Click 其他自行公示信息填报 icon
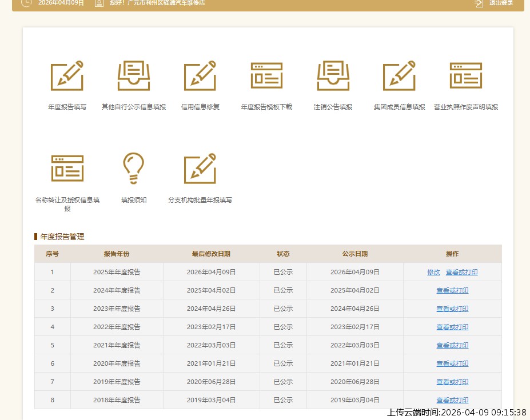 [x=134, y=76]
